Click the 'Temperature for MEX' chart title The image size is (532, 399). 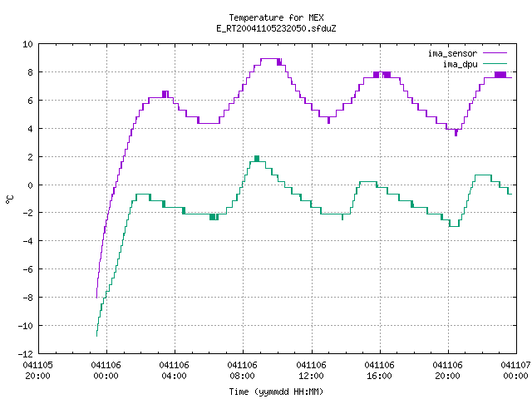click(276, 17)
